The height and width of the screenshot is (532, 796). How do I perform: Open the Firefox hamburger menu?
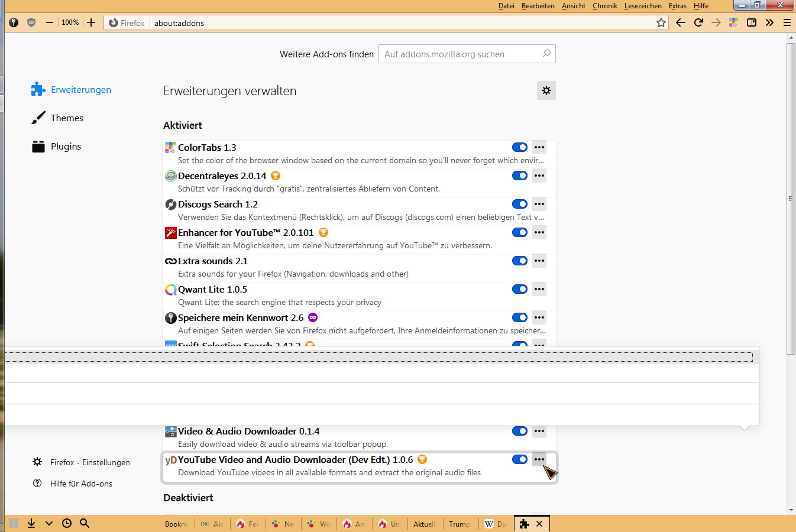(787, 22)
